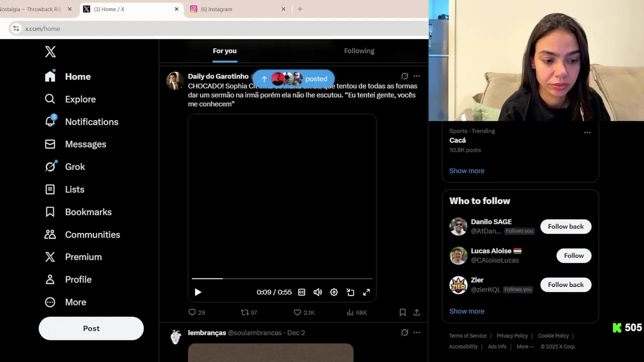Switch to the For you tab
This screenshot has width=644, height=362.
click(224, 51)
